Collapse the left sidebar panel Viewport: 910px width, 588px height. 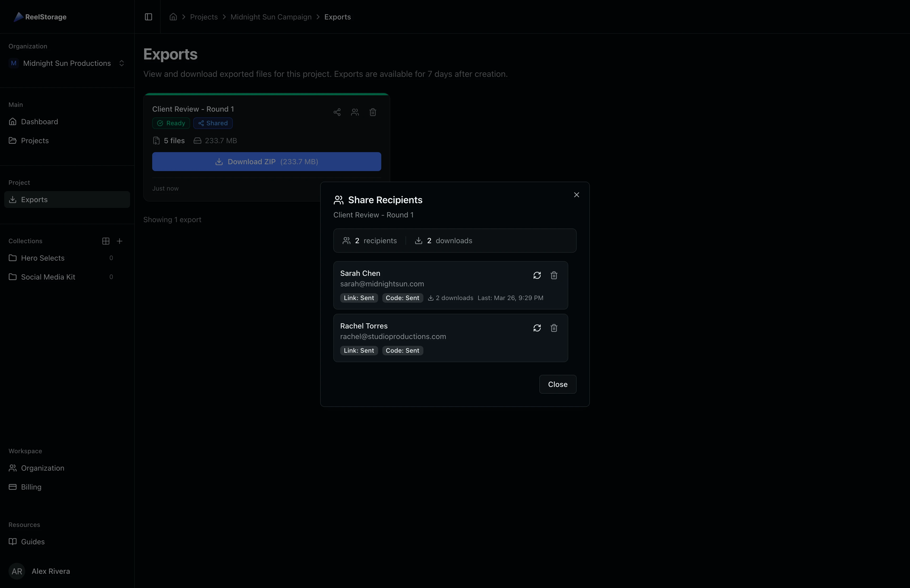[x=148, y=17]
